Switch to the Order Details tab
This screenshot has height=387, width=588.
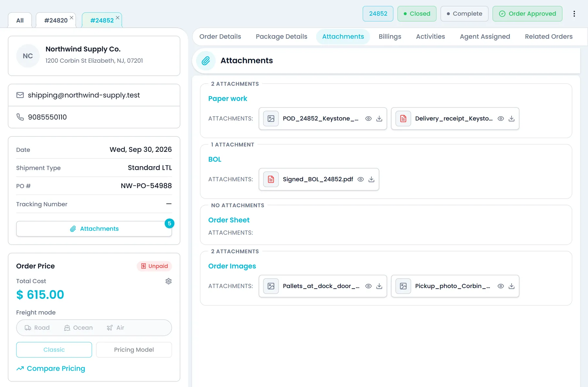click(220, 37)
